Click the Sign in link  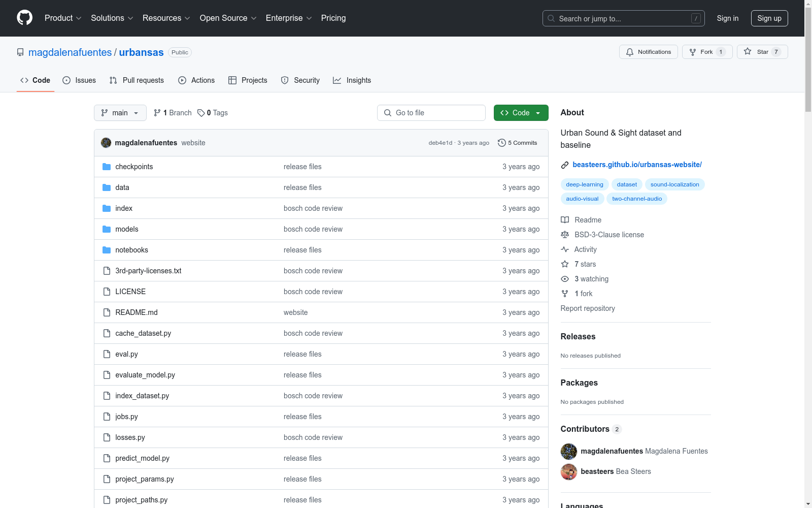(728, 18)
